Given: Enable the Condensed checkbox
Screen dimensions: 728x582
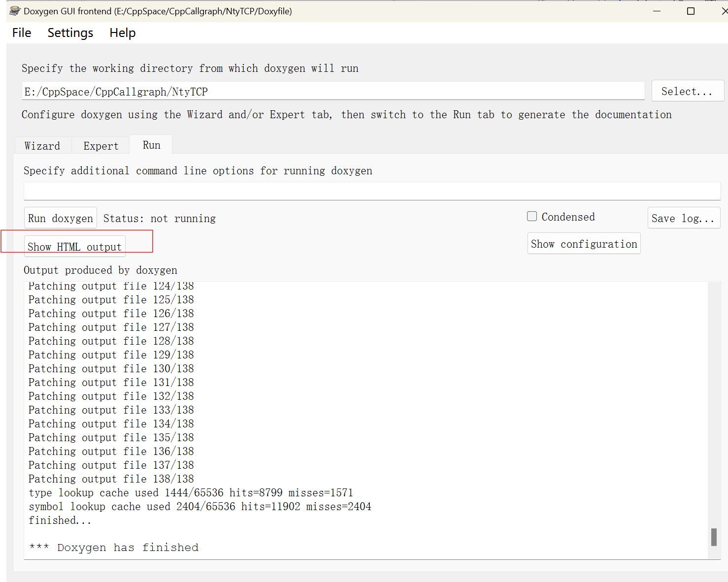Looking at the screenshot, I should point(532,216).
